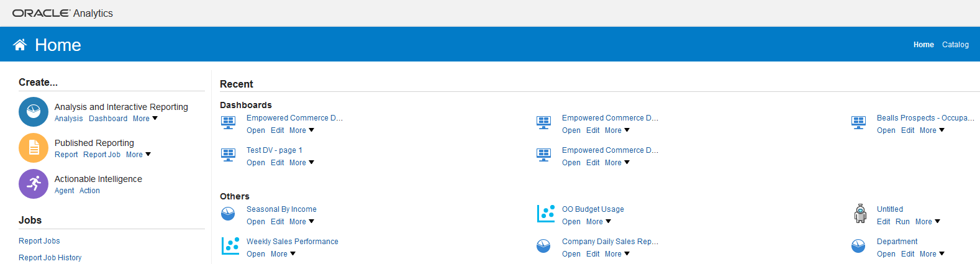The width and height of the screenshot is (980, 264).
Task: Click the scatter chart icon beside Weekly Sales Performance
Action: click(230, 246)
